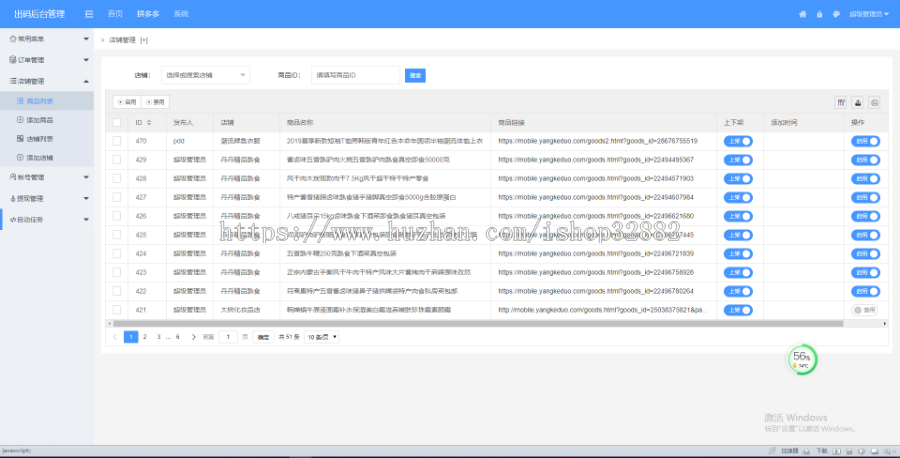The width and height of the screenshot is (900, 458).
Task: Click the 店铺管理 breadcrumb tab
Action: [x=122, y=40]
